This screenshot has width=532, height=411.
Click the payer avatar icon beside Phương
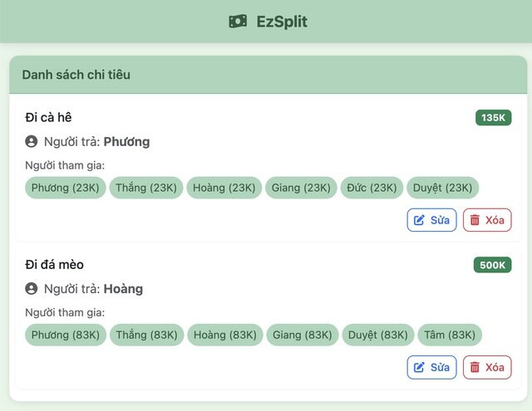click(32, 142)
